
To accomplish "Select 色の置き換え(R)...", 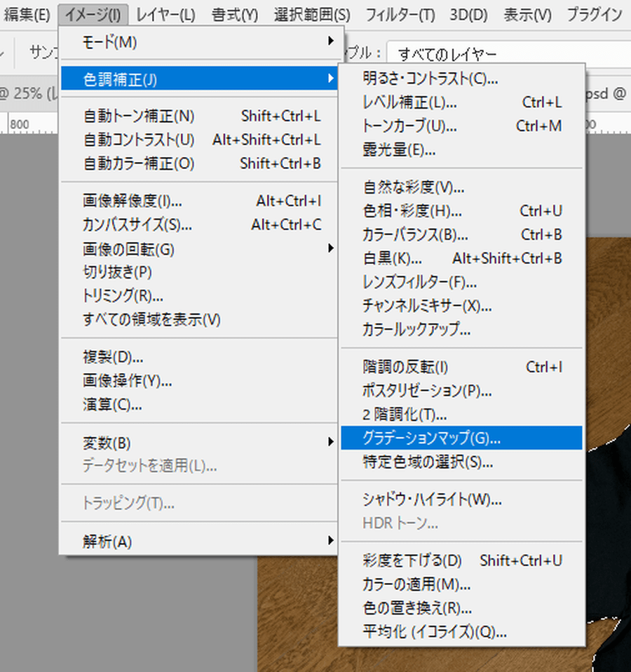I will [461, 608].
